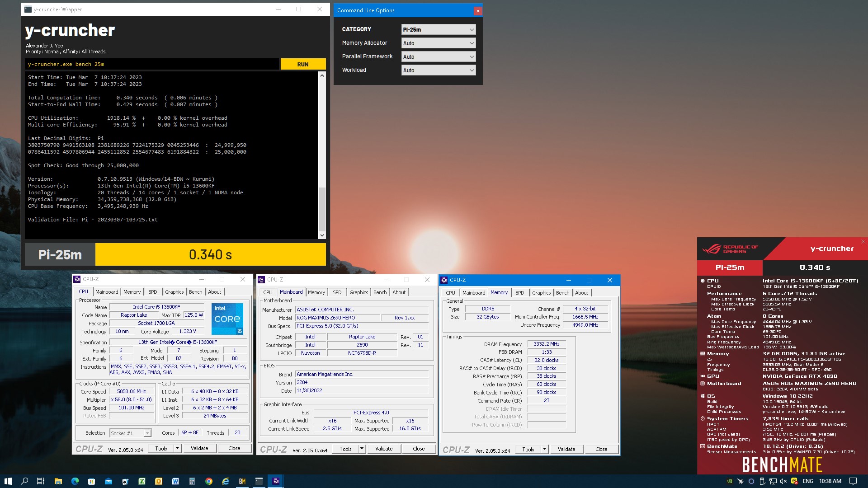The width and height of the screenshot is (868, 488).
Task: Click ENG language indicator in tray
Action: coord(808,481)
